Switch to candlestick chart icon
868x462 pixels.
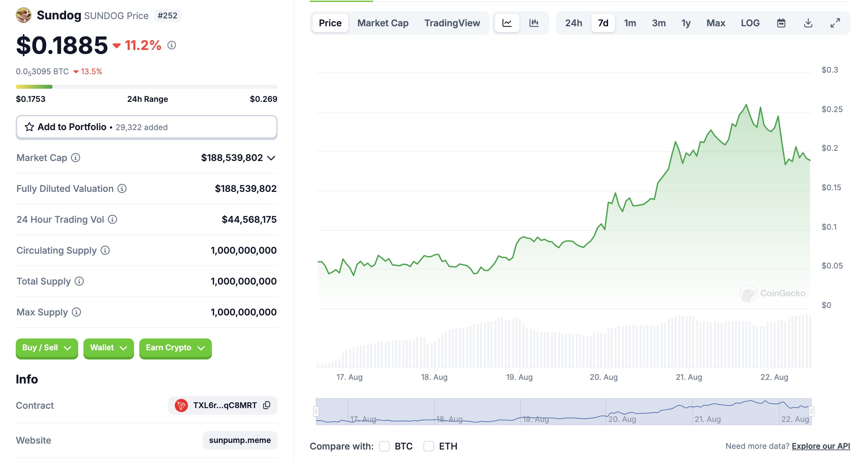tap(534, 23)
